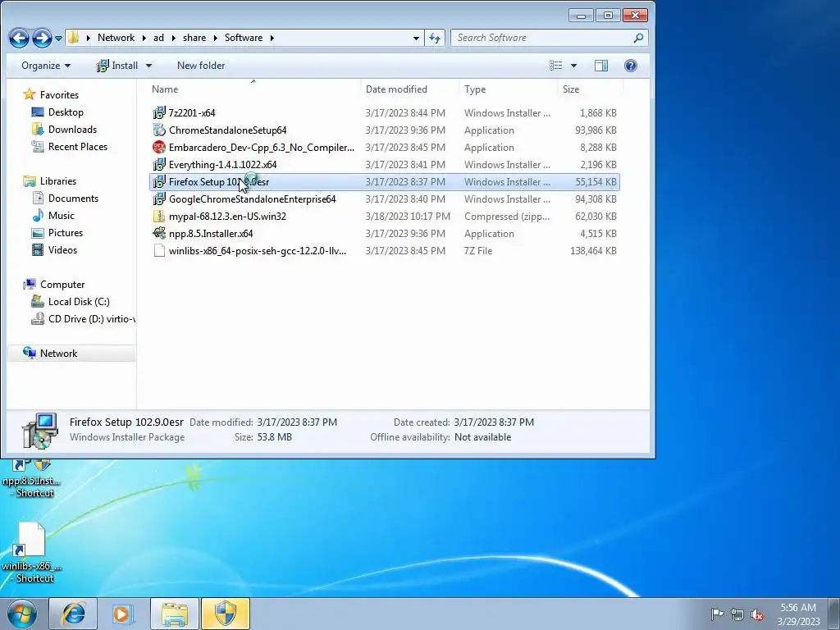Open the view options dropdown arrow

pos(573,66)
